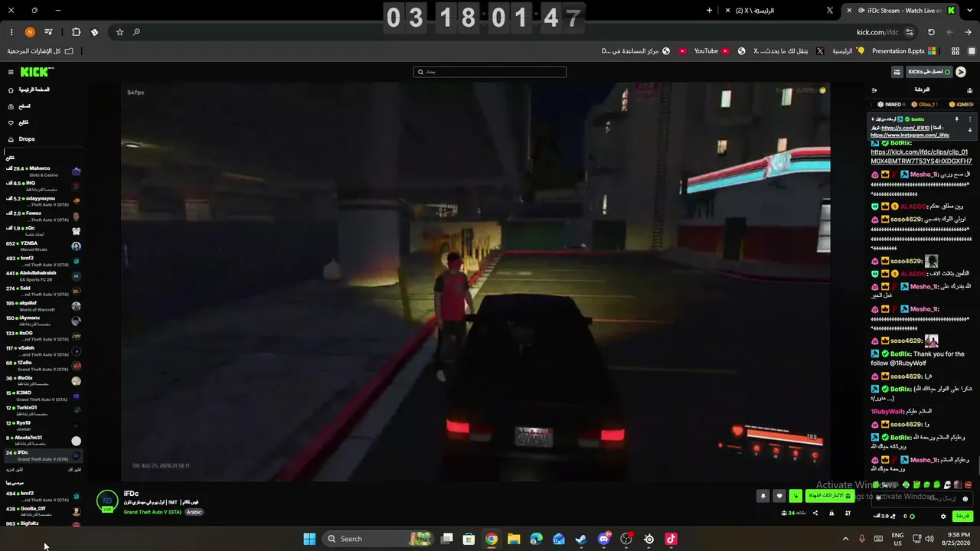Open the all bookmarks folder
980x551 pixels.
click(41, 51)
